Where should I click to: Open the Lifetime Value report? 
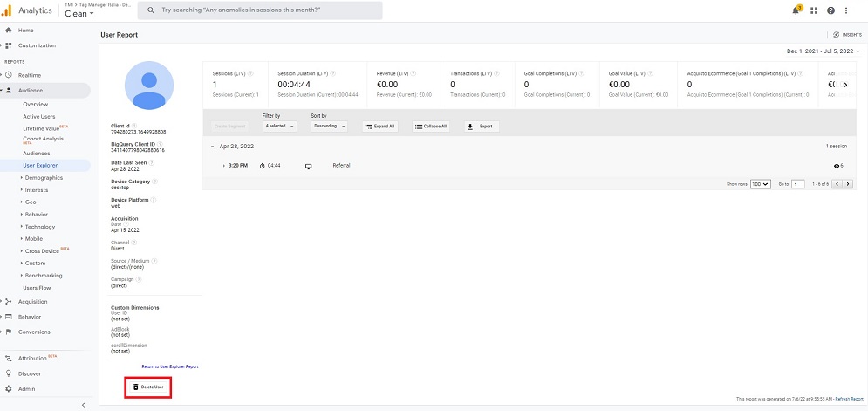pos(41,128)
